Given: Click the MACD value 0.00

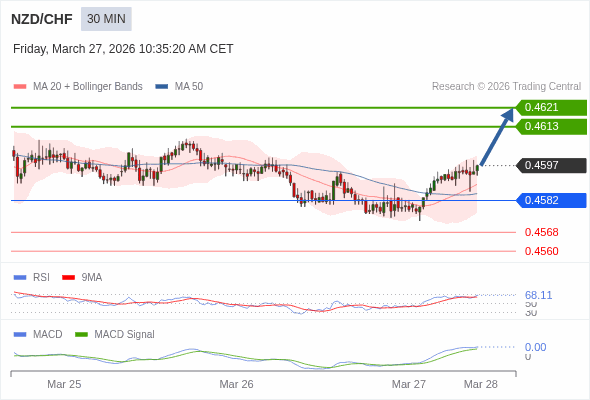Looking at the screenshot, I should (x=535, y=347).
